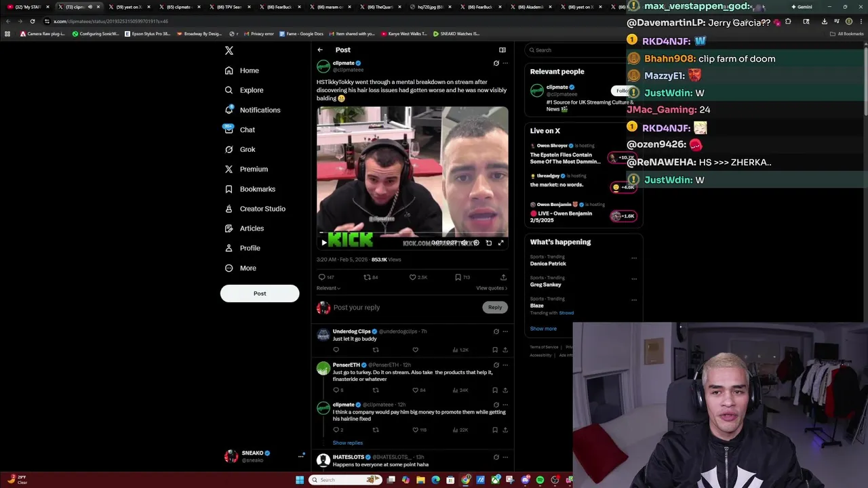Viewport: 868px width, 488px height.
Task: Open Danica Patrick trending topic
Action: pos(548,264)
